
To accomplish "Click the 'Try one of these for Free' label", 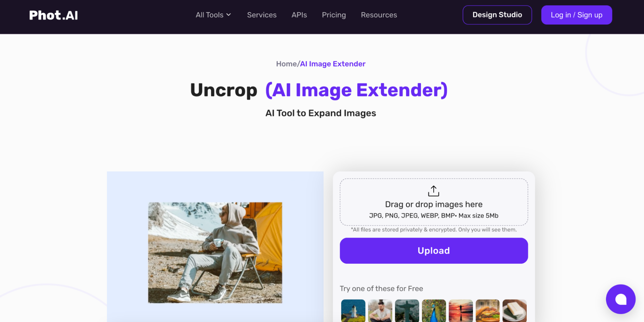I will 381,288.
